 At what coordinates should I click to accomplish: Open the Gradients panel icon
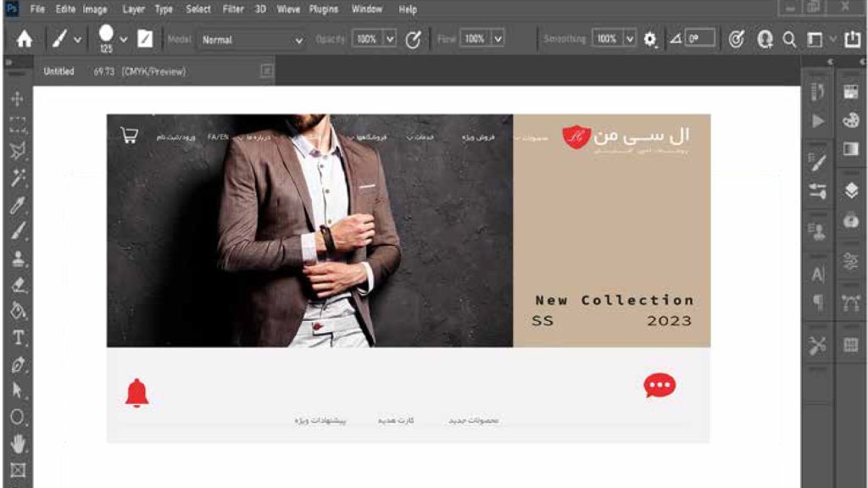point(851,149)
